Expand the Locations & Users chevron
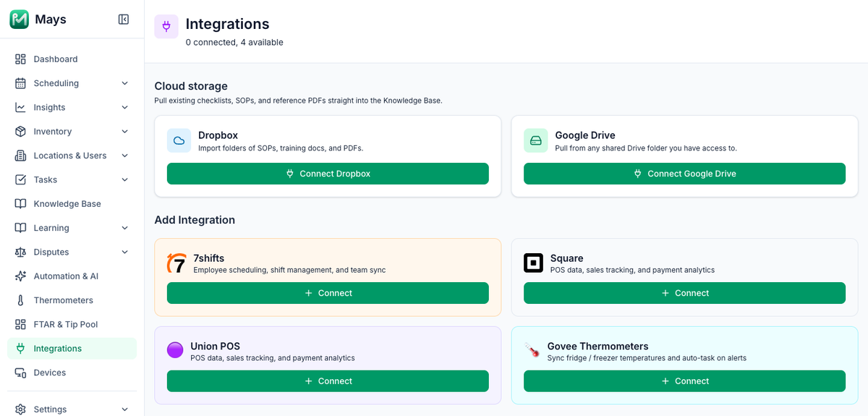 124,156
